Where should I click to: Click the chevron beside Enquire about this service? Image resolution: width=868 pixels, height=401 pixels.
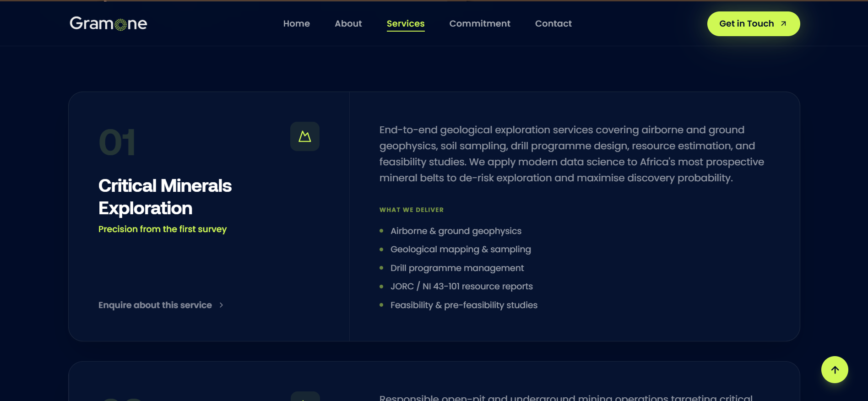[221, 305]
